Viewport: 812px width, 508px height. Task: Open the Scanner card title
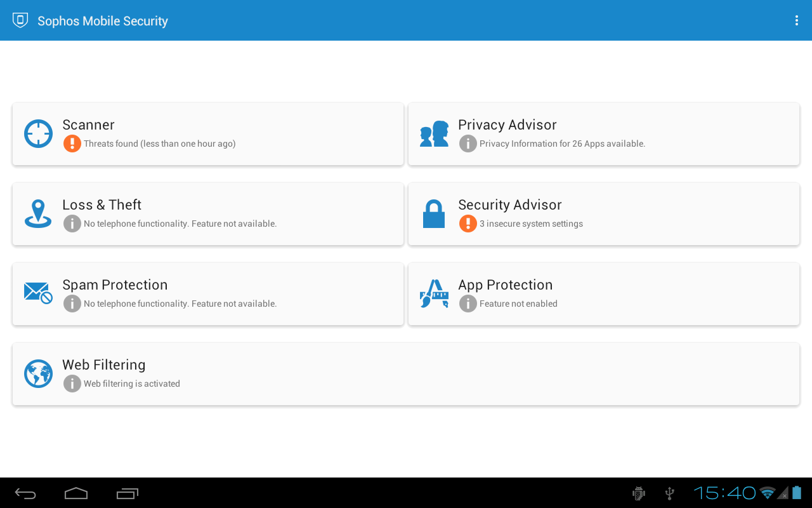pos(88,125)
